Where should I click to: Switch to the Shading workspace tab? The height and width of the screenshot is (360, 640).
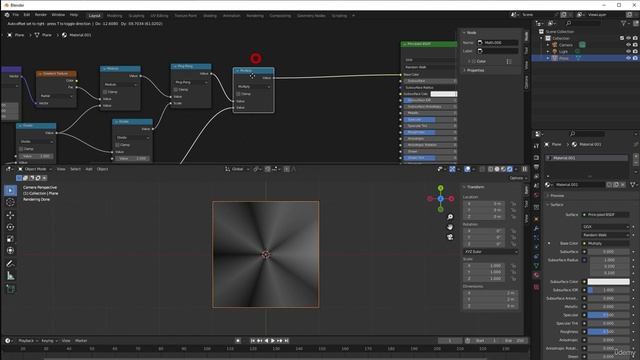(x=210, y=16)
